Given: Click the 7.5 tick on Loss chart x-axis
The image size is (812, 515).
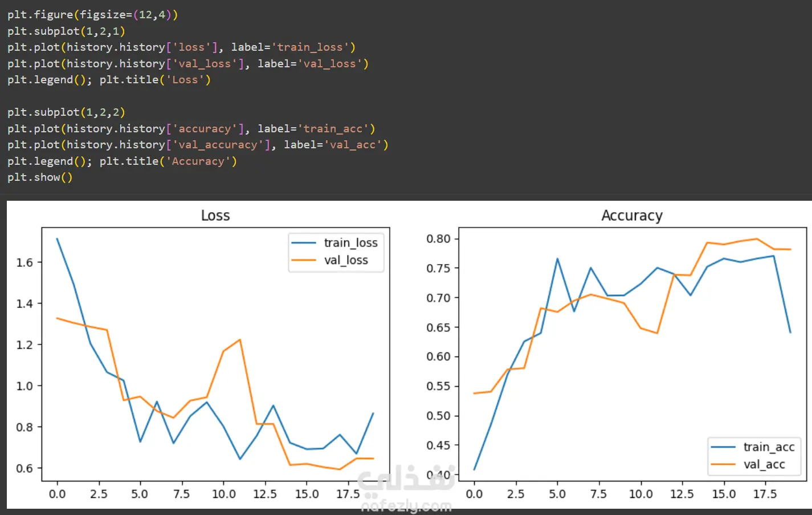Looking at the screenshot, I should (181, 494).
